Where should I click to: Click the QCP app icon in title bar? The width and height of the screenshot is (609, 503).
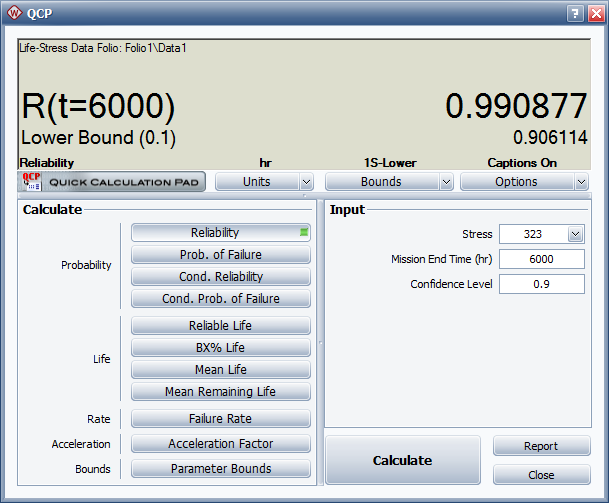coord(15,14)
